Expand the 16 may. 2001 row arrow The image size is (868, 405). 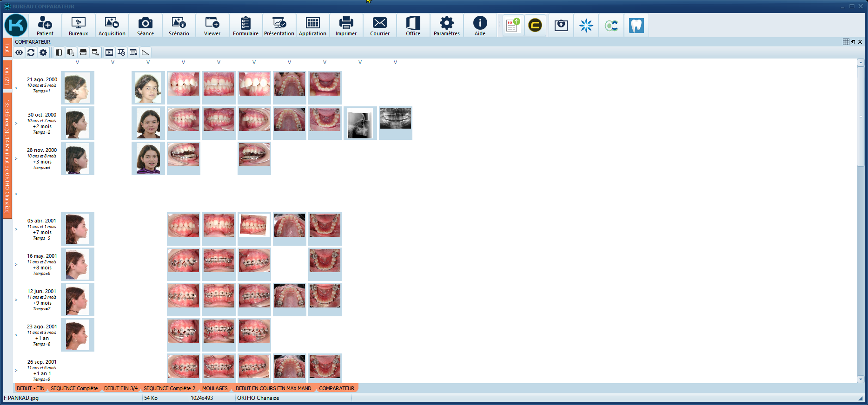[x=16, y=264]
